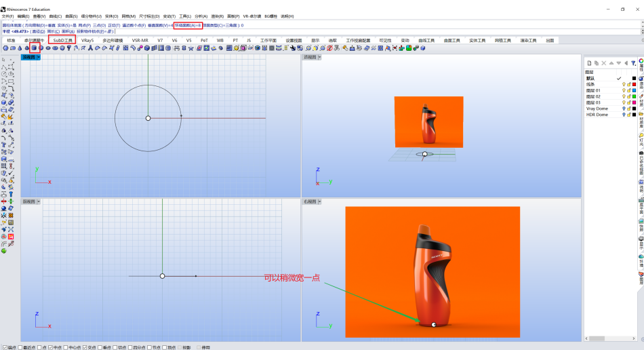Click the 直径(D) diameter command option
The image size is (644, 350).
tap(38, 32)
